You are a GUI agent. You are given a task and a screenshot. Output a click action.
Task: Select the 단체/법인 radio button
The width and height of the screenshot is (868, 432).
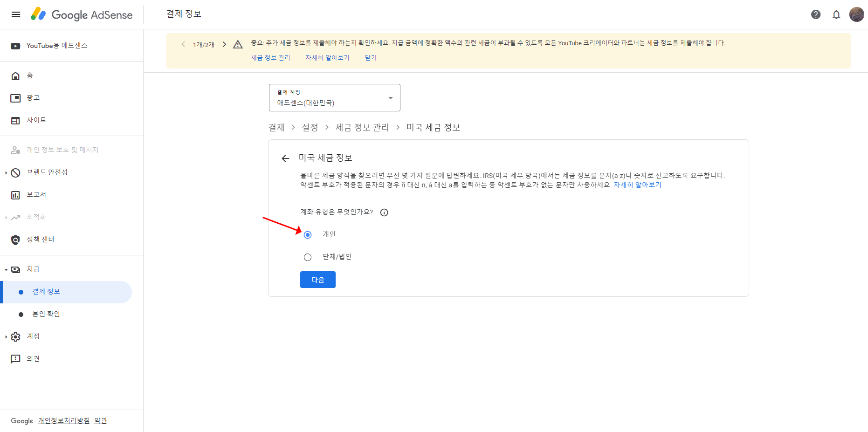(308, 257)
